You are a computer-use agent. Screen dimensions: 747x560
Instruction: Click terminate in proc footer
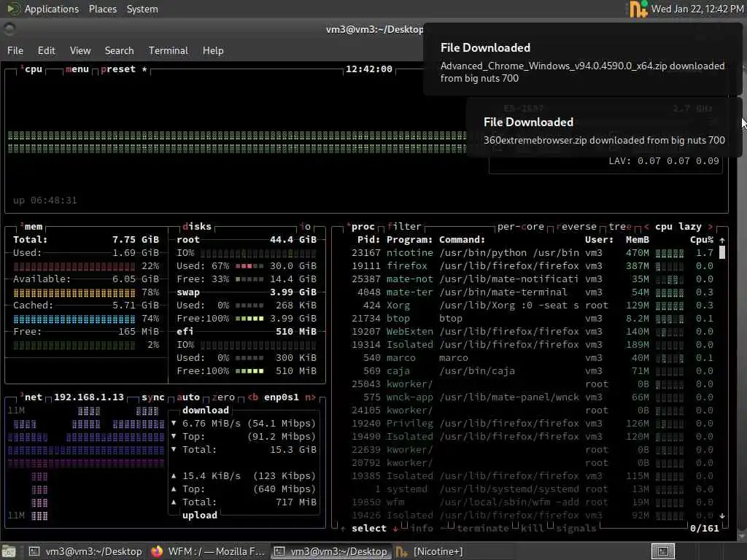(483, 529)
